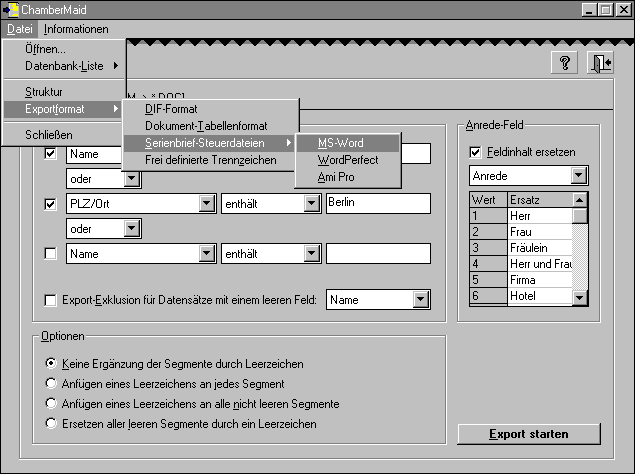Click the ChamberMaid title bar icon

pyautogui.click(x=11, y=10)
